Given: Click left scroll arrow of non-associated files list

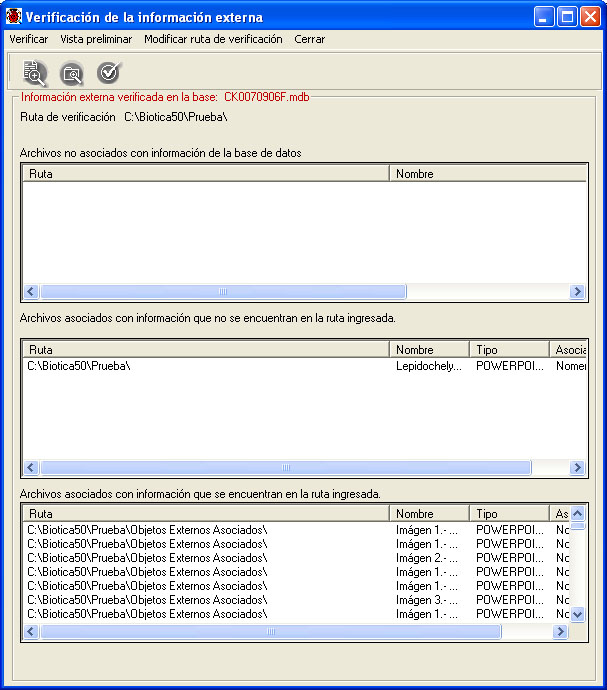Looking at the screenshot, I should pos(31,291).
